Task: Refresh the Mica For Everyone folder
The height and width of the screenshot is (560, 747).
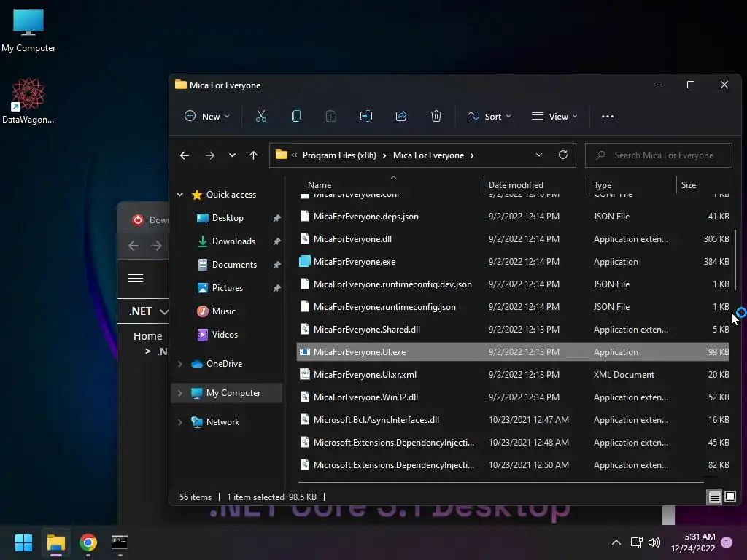Action: point(562,155)
